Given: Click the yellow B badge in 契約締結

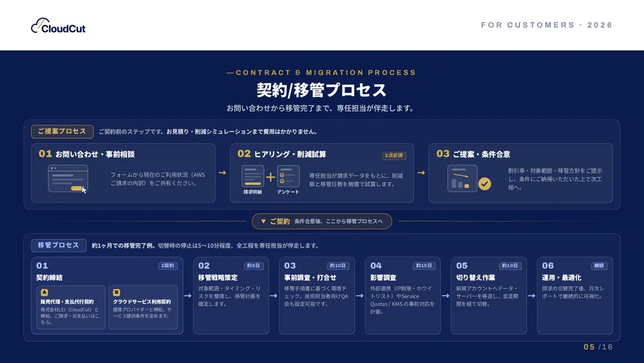Looking at the screenshot, I should [x=117, y=292].
